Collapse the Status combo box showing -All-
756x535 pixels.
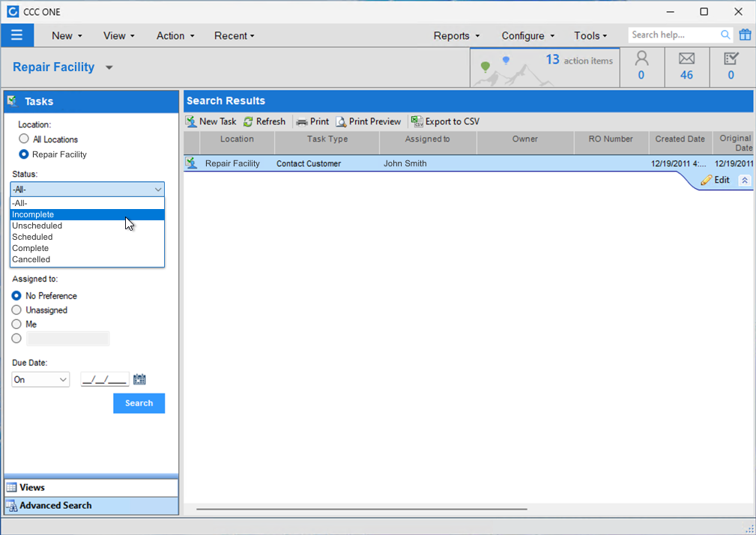tap(87, 190)
